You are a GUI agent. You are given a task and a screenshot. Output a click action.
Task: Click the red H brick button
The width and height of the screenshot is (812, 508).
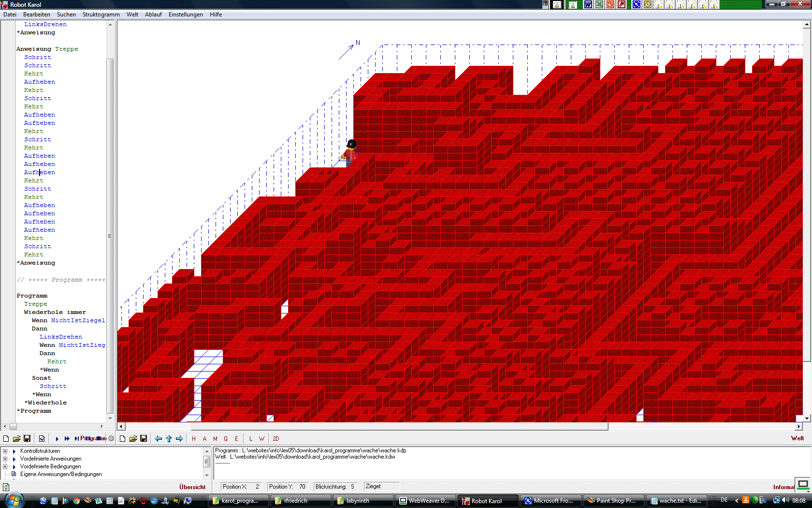click(x=194, y=438)
